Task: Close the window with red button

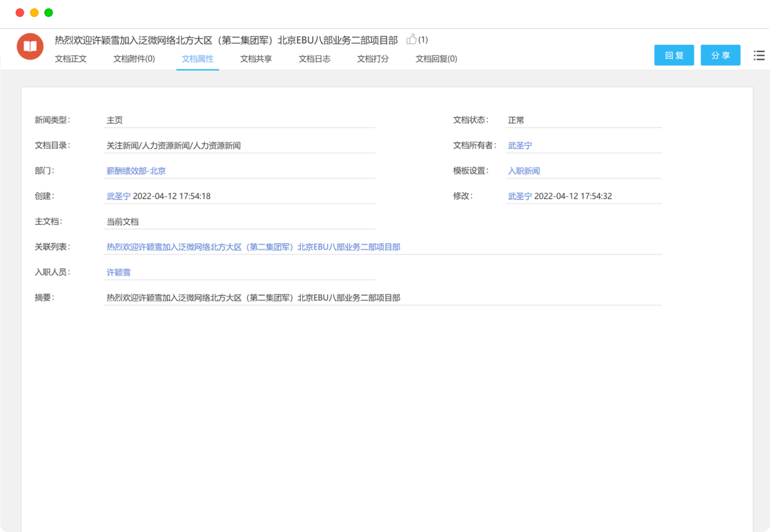Action: pos(20,13)
